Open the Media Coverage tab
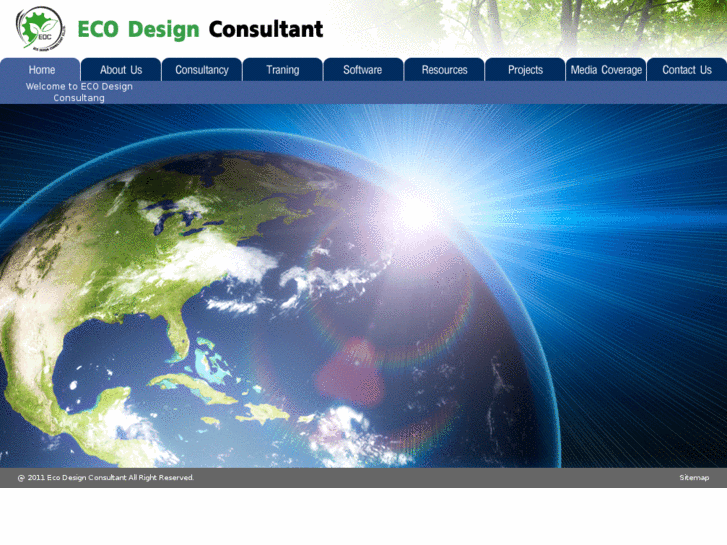 click(x=606, y=70)
